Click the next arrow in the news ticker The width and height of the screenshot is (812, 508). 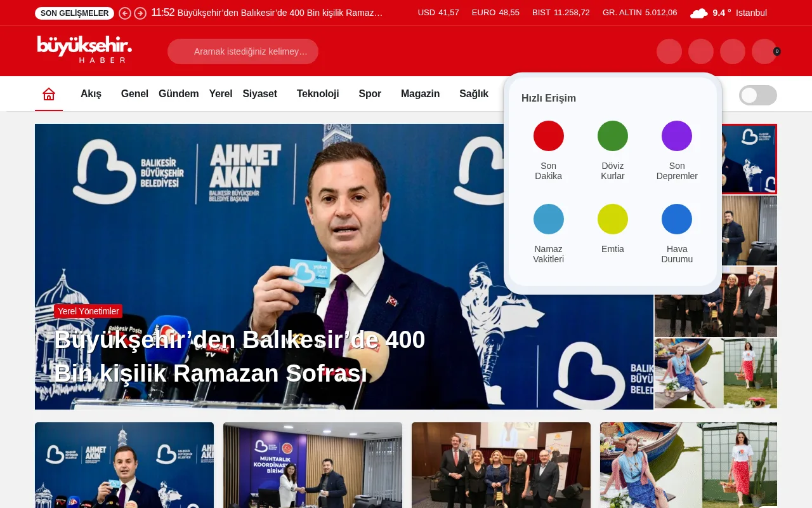point(140,12)
